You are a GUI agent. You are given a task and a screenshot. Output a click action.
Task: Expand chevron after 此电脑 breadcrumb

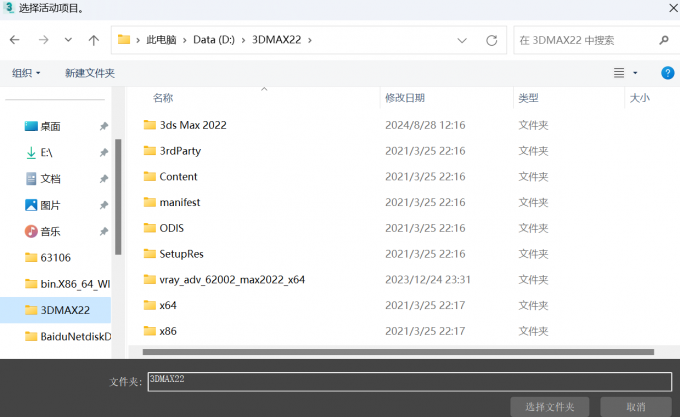tap(185, 40)
